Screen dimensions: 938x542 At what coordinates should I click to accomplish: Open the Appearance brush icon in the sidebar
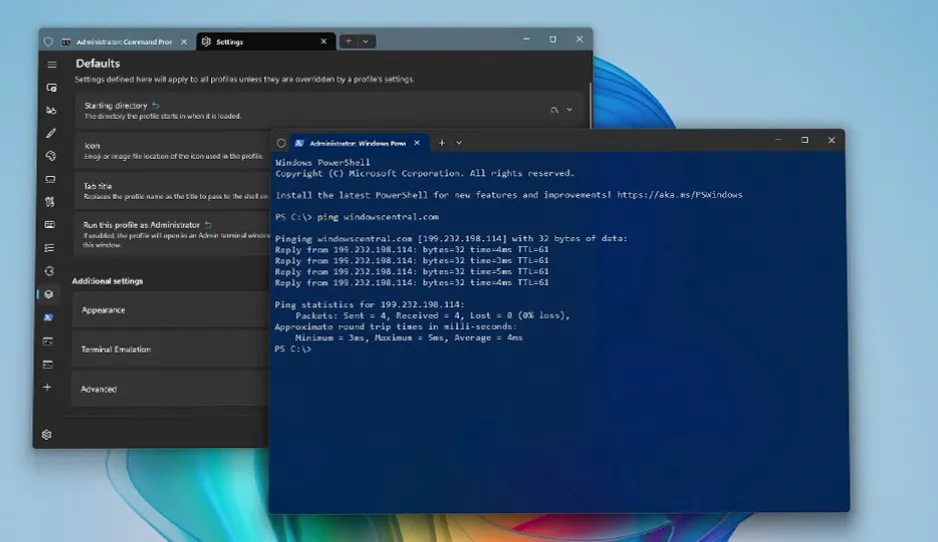tap(51, 133)
